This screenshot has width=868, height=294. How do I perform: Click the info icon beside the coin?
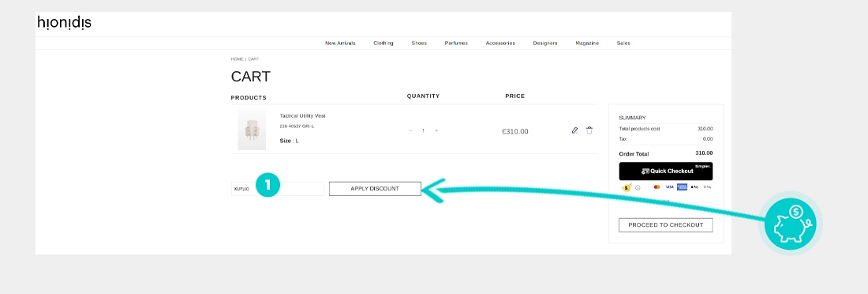pyautogui.click(x=638, y=187)
